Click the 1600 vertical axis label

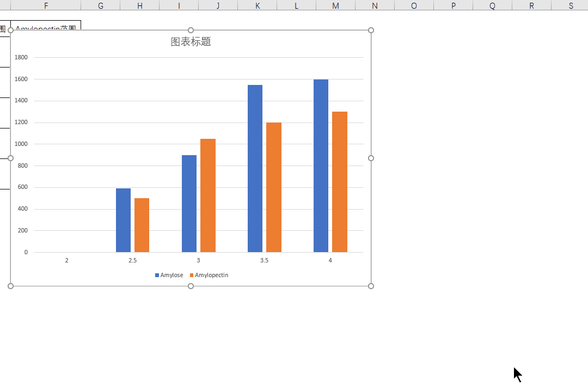(x=21, y=79)
